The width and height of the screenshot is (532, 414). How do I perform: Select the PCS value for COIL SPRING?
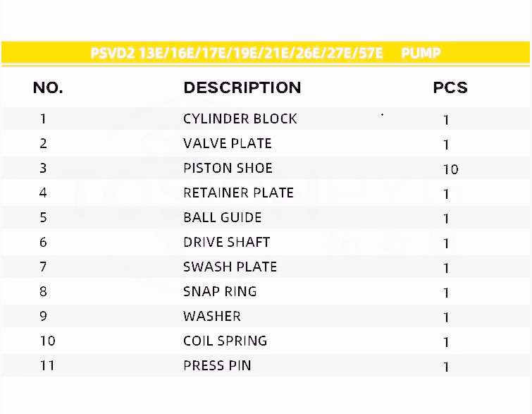(x=446, y=342)
